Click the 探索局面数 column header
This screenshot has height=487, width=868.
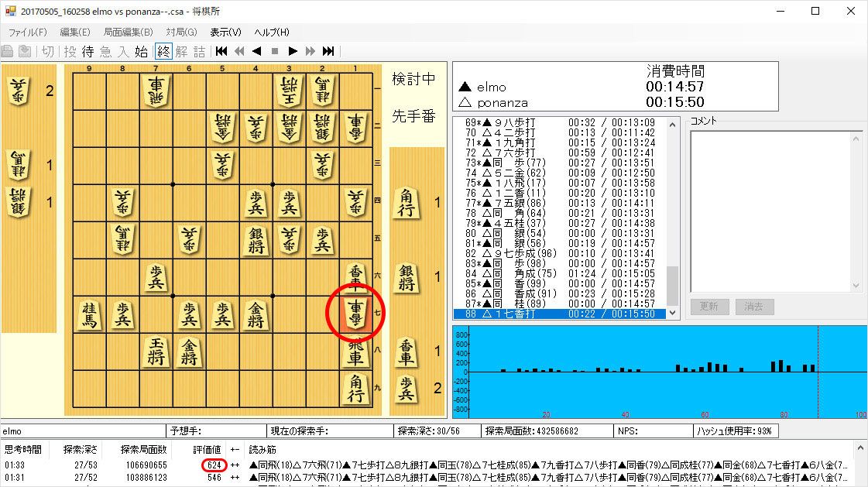(143, 449)
